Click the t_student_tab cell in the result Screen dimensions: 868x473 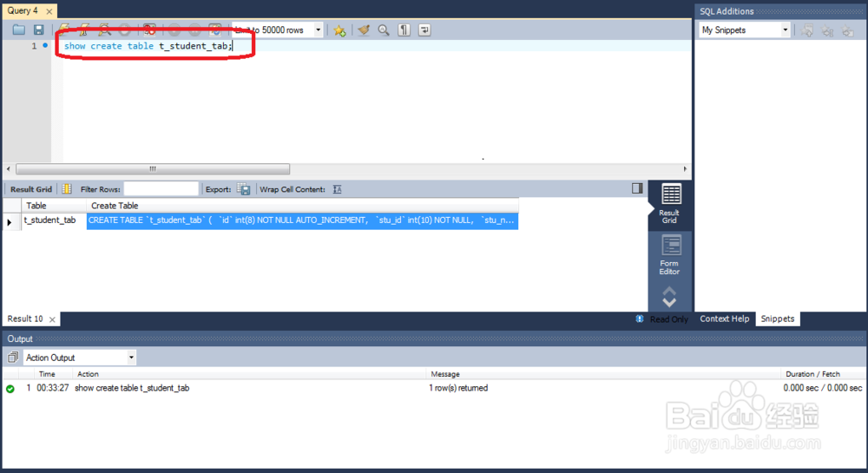(x=54, y=220)
